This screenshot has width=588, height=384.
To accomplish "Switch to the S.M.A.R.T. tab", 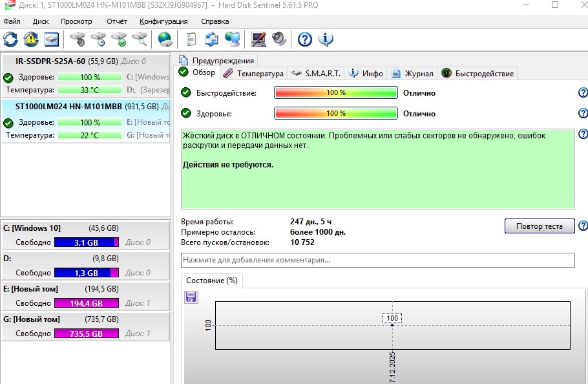I will (x=316, y=73).
